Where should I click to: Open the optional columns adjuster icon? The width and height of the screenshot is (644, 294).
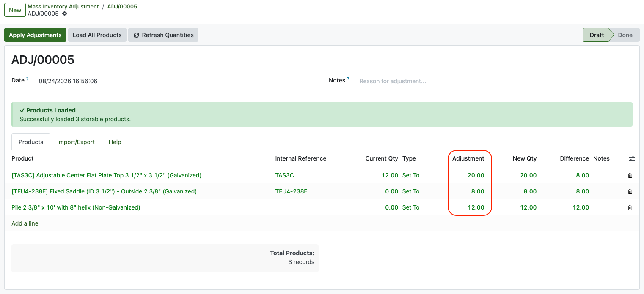click(632, 159)
